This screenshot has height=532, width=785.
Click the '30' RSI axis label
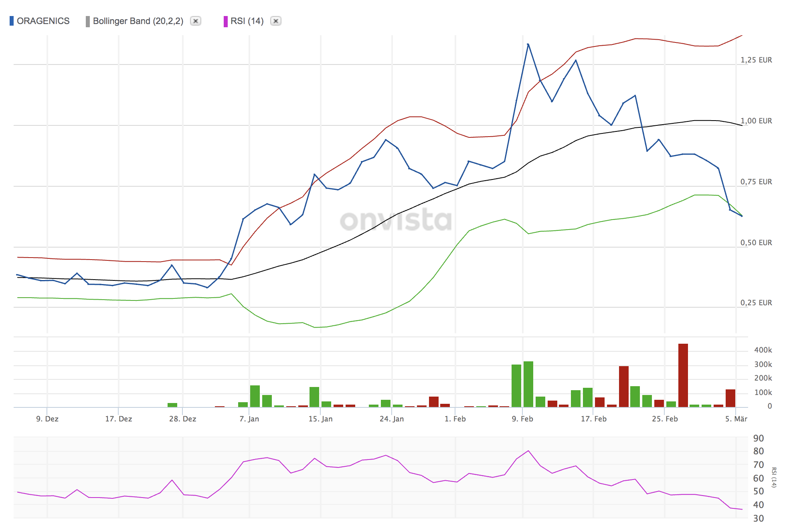[759, 518]
